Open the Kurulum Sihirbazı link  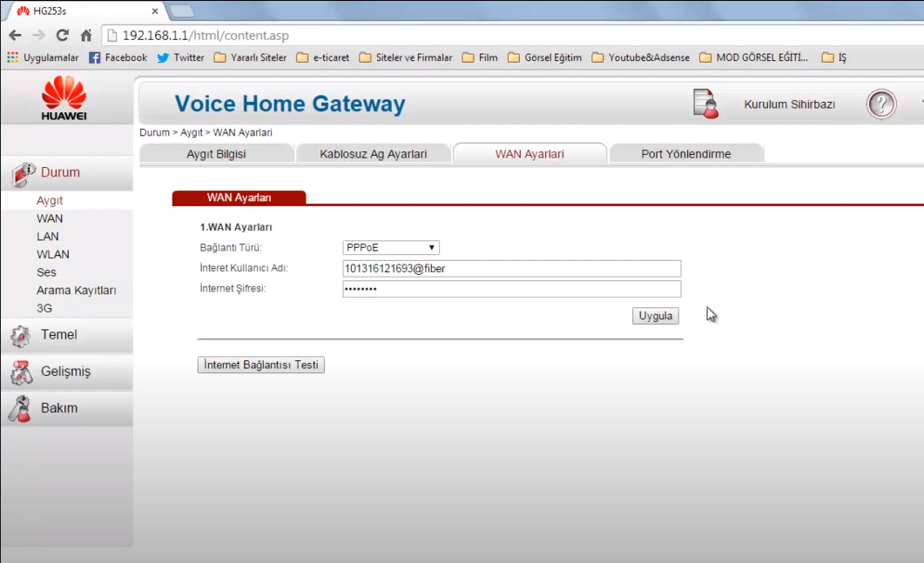point(790,104)
